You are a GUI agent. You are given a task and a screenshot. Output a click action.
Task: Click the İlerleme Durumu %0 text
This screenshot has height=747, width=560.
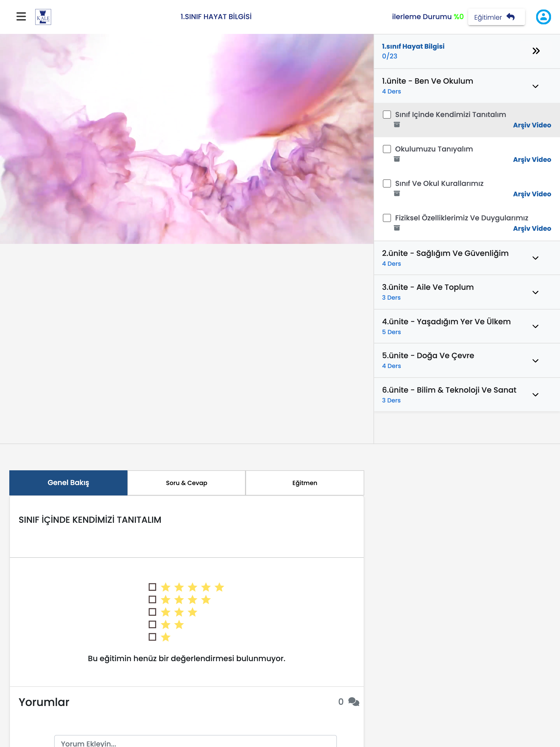pos(428,17)
